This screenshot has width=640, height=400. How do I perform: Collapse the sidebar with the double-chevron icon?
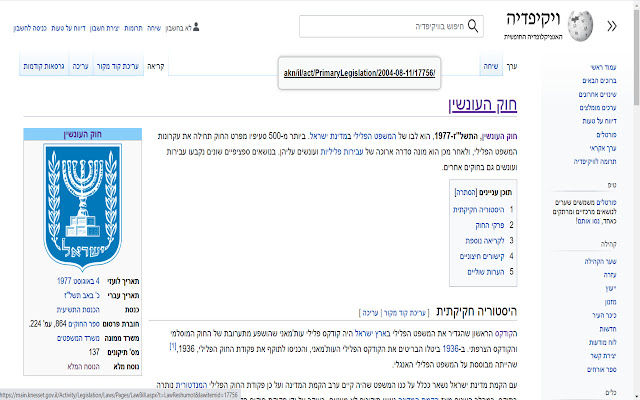pyautogui.click(x=611, y=27)
